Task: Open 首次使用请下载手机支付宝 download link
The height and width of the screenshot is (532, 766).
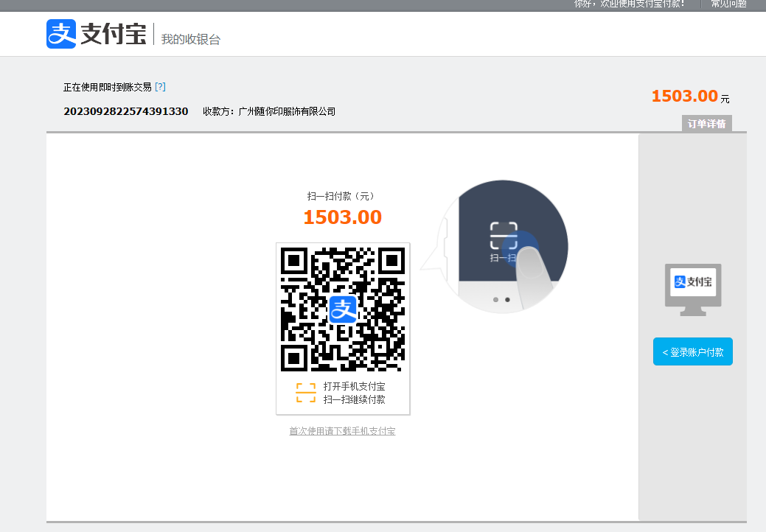Action: 342,431
